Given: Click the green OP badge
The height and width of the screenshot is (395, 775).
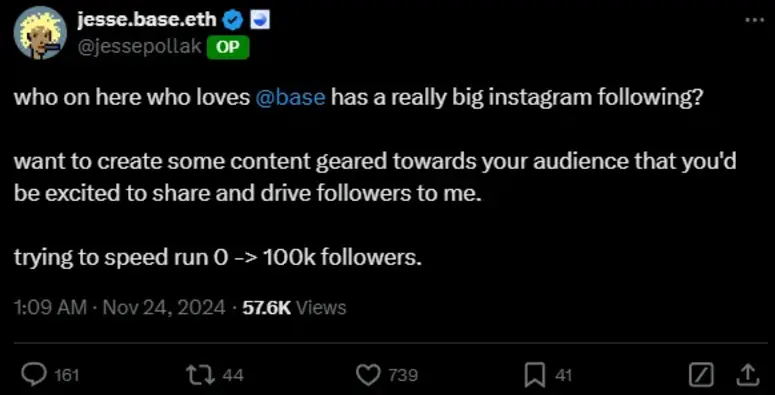Looking at the screenshot, I should [228, 48].
